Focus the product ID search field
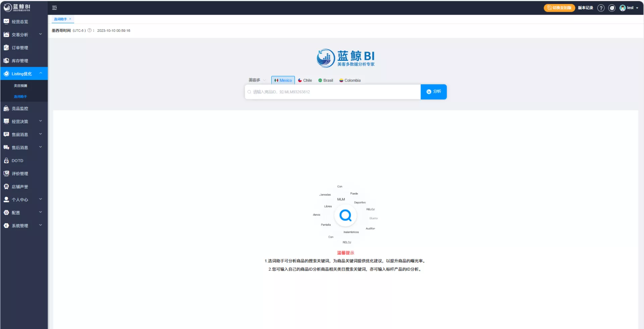The height and width of the screenshot is (329, 644). pyautogui.click(x=333, y=92)
